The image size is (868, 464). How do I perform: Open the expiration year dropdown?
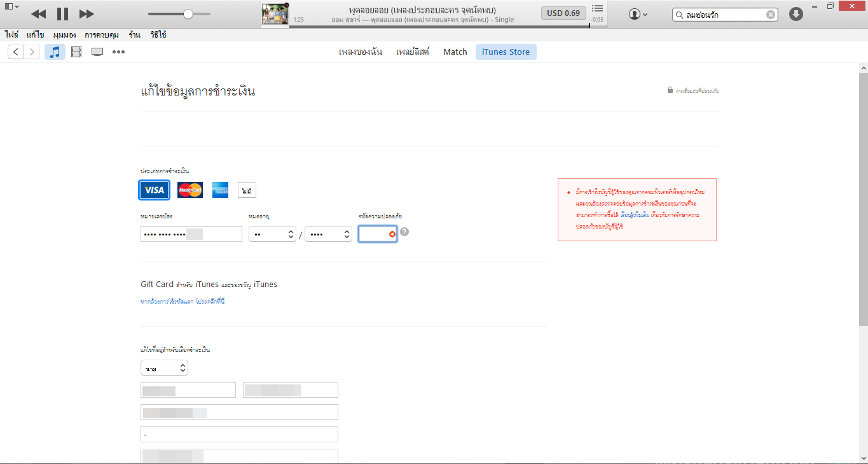[x=328, y=234]
